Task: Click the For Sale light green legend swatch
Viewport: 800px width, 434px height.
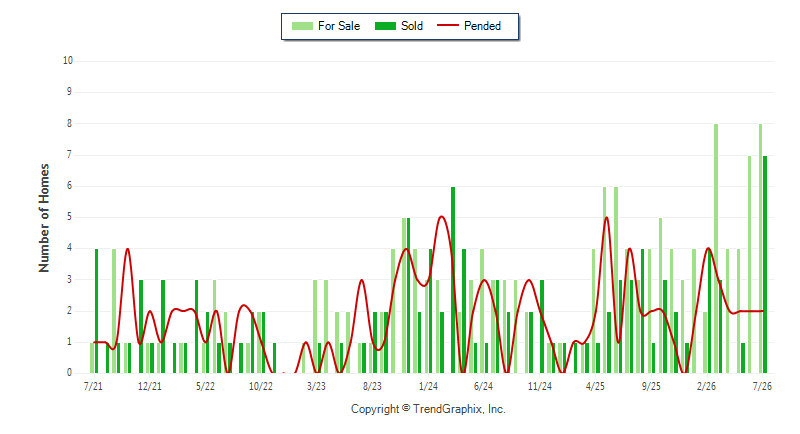Action: tap(302, 26)
